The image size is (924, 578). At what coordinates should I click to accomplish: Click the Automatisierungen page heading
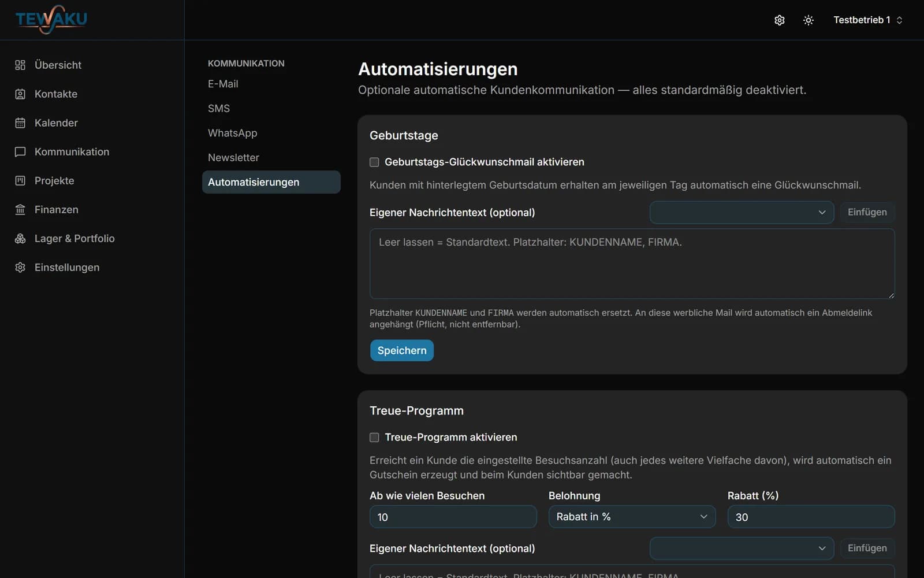(x=438, y=69)
